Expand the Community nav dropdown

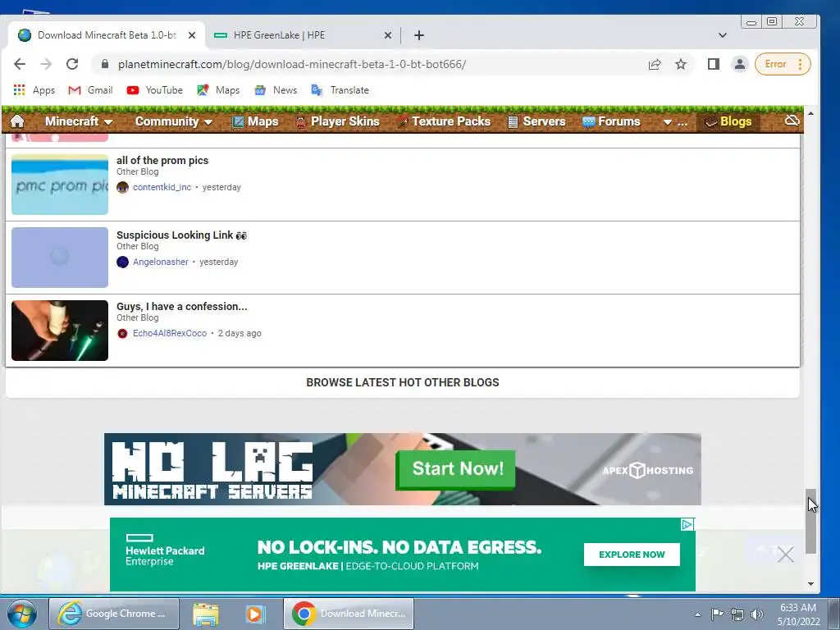click(174, 121)
